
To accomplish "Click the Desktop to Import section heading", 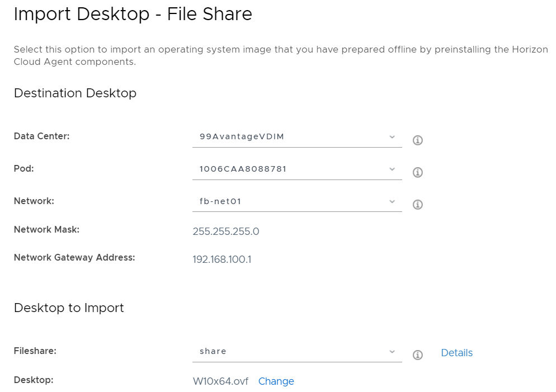I will 69,308.
